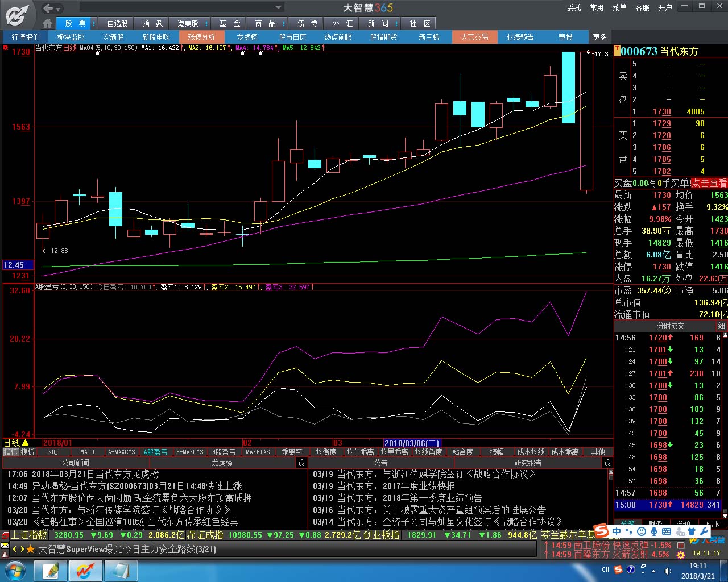
Task: Click the previous arrow in the ticker bar
Action: 15,549
